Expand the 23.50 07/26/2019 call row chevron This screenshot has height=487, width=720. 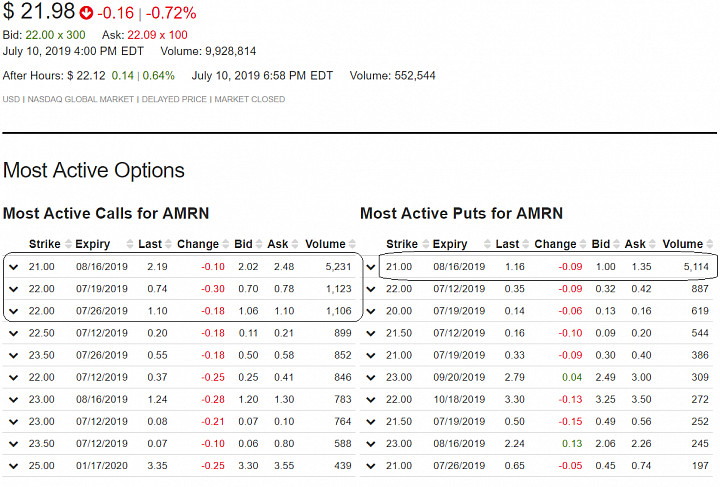coord(14,355)
